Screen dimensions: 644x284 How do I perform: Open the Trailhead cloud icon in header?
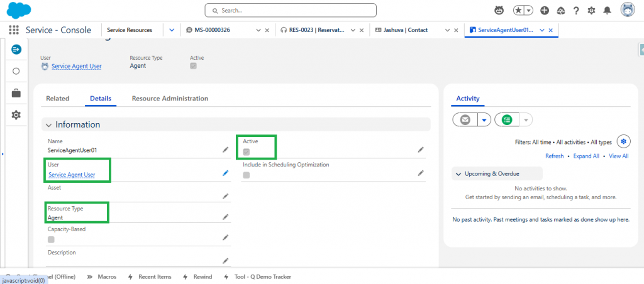coord(560,11)
